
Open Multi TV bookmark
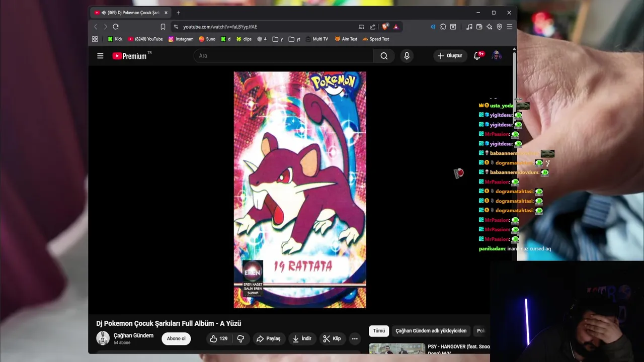click(x=316, y=39)
